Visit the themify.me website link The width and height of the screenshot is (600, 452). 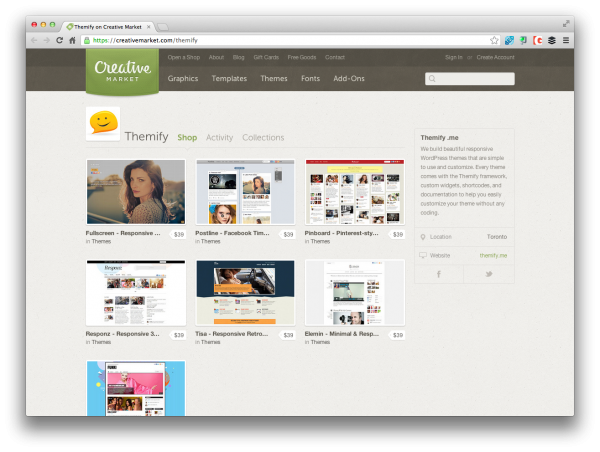point(493,255)
